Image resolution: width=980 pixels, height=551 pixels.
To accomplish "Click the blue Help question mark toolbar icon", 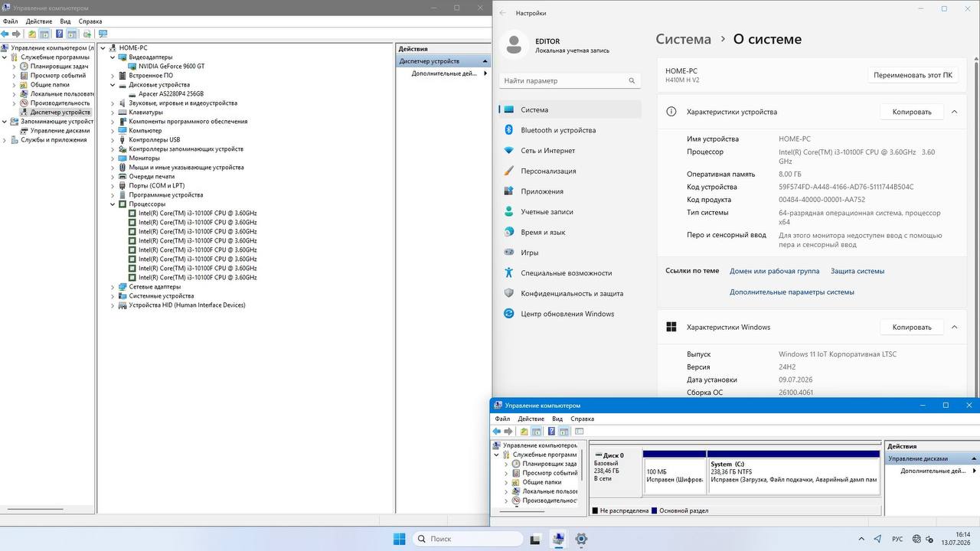I will pos(59,34).
